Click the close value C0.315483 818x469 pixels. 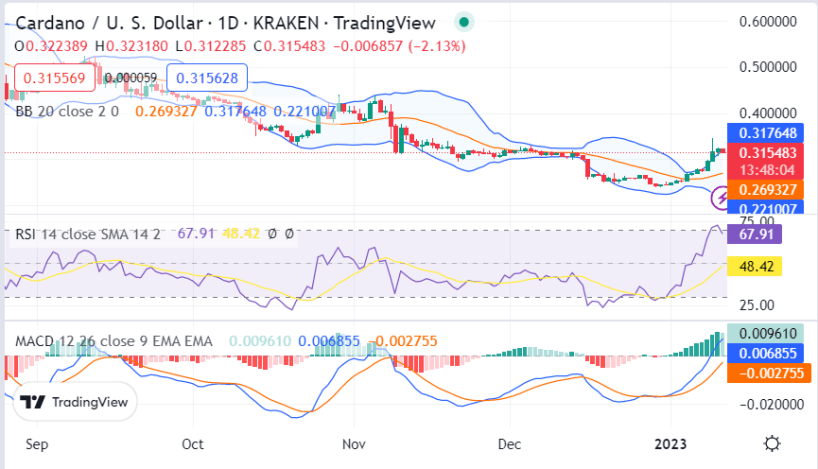[290, 46]
